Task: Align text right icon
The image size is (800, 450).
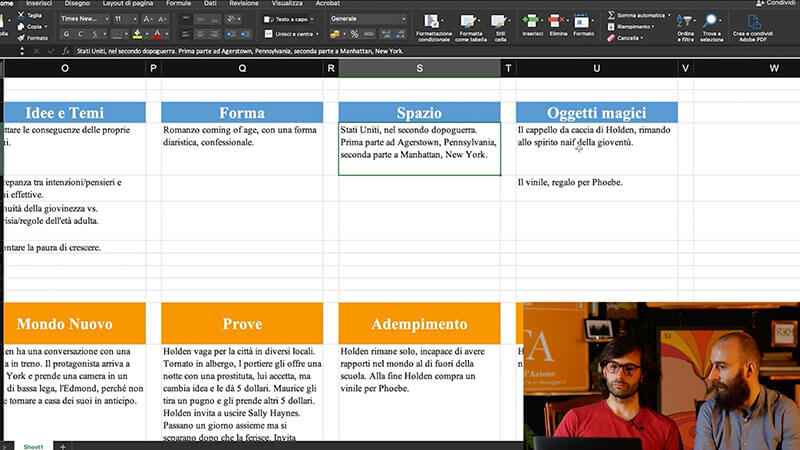Action: (215, 34)
